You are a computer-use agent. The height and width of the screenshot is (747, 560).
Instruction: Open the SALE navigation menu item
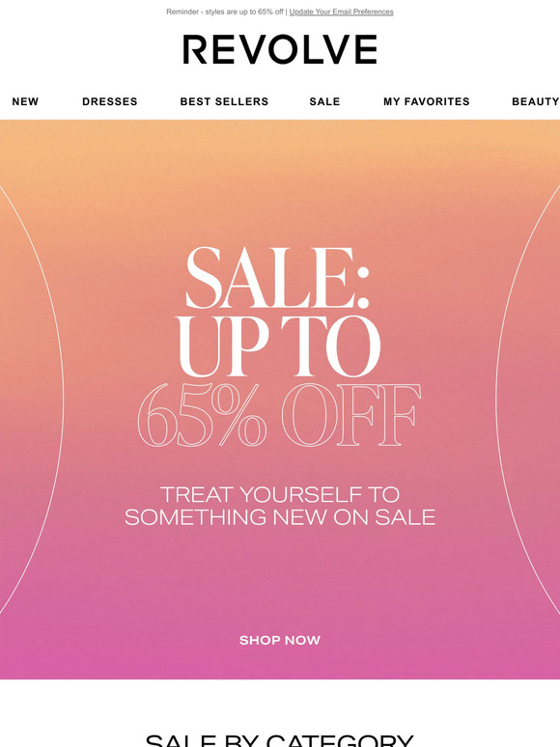[324, 101]
